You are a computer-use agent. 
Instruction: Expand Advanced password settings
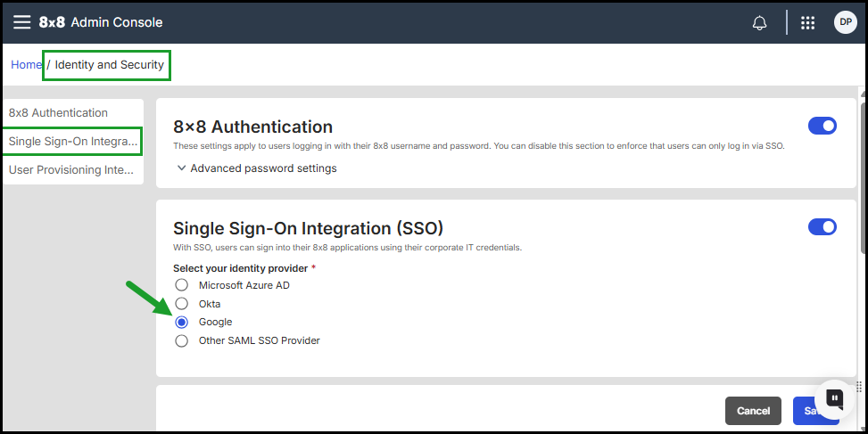256,168
